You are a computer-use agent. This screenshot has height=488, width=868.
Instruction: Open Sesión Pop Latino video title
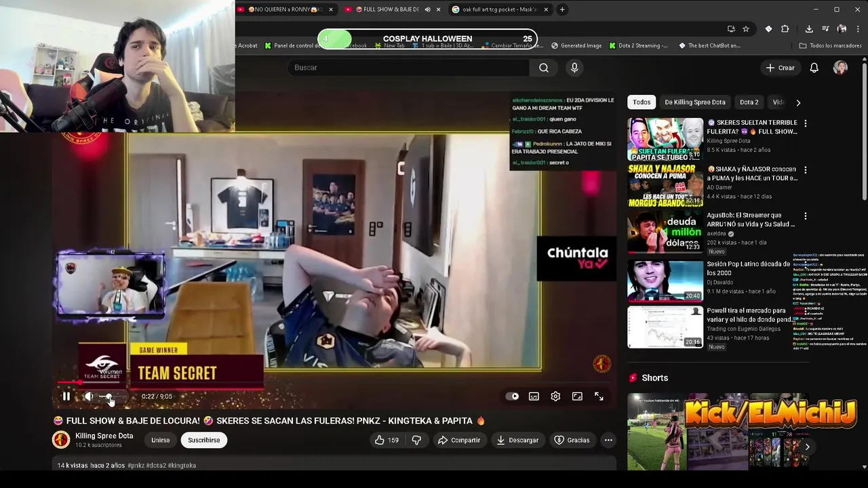[x=749, y=268]
